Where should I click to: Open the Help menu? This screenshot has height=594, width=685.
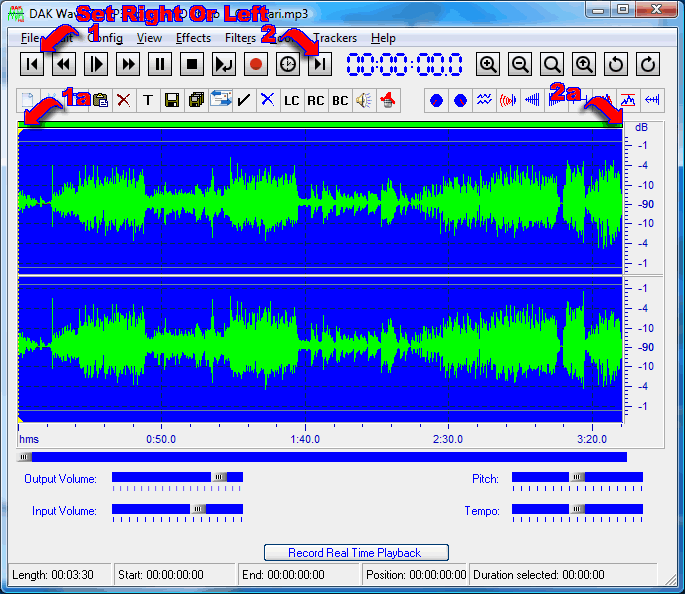(x=383, y=38)
